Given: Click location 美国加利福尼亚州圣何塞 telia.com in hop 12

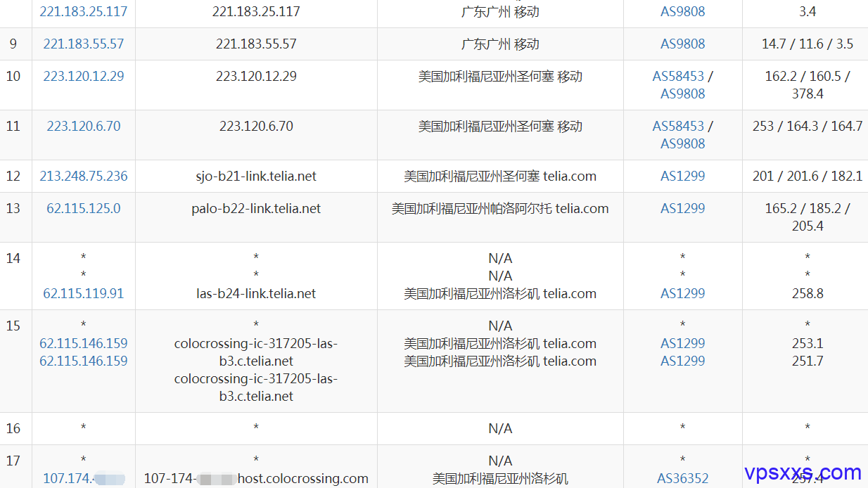Looking at the screenshot, I should 500,176.
